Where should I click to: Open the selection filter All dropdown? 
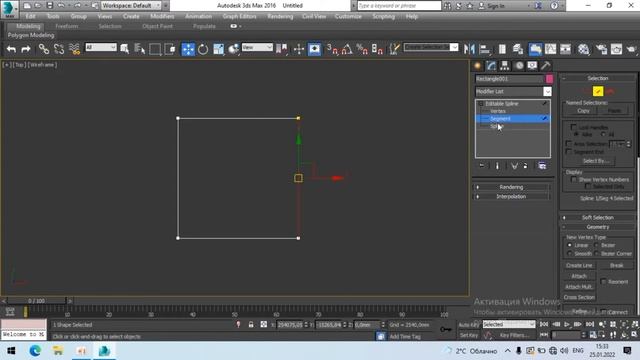point(101,47)
